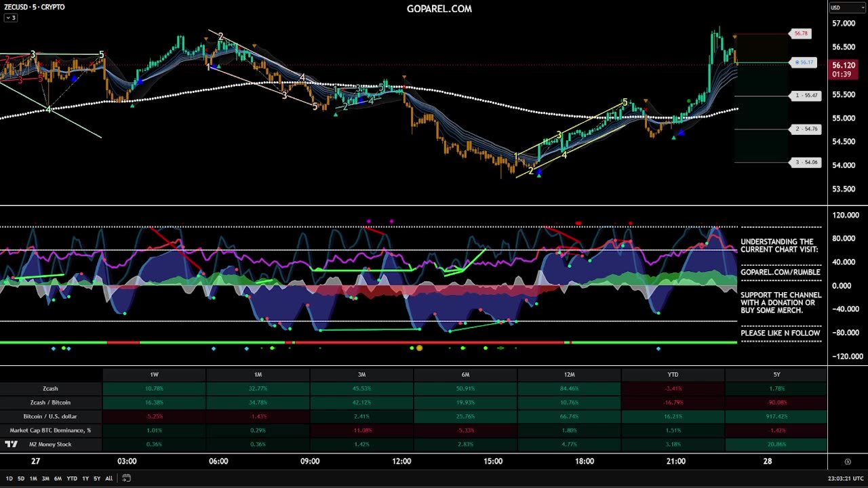Select the All time range
Viewport: 868px width, 488px height.
(108, 479)
